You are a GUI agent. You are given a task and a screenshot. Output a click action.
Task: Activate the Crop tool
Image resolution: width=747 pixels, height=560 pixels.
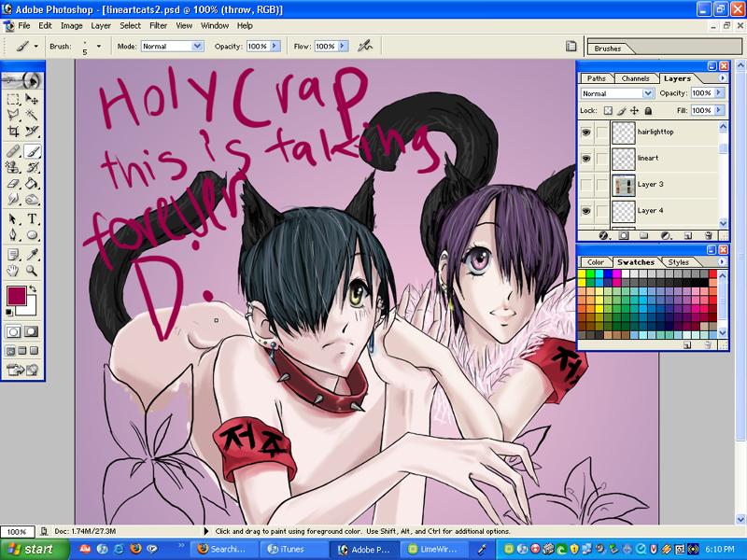[x=13, y=131]
